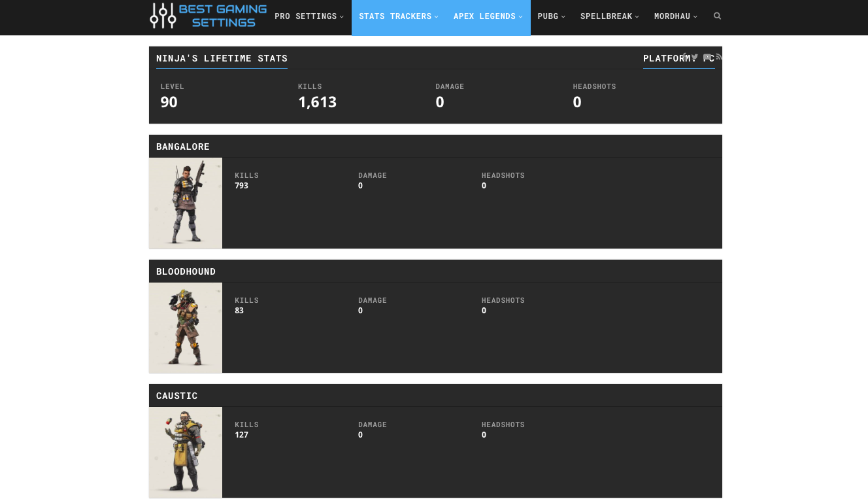The height and width of the screenshot is (501, 868).
Task: Toggle the Ninja's Lifetime Stats section
Action: coord(222,58)
